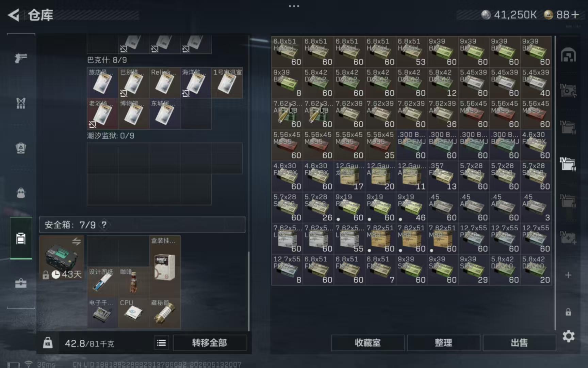The image size is (588, 368).
Task: Click the 出售 sell button
Action: [519, 343]
